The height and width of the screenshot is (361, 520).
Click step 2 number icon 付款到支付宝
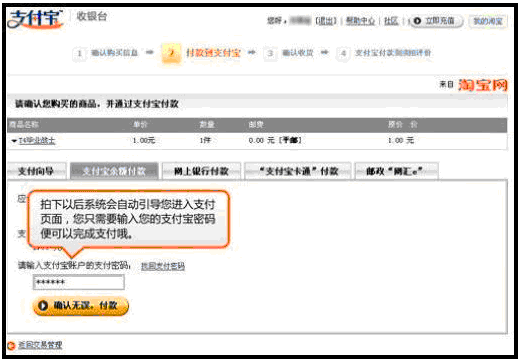tap(171, 53)
